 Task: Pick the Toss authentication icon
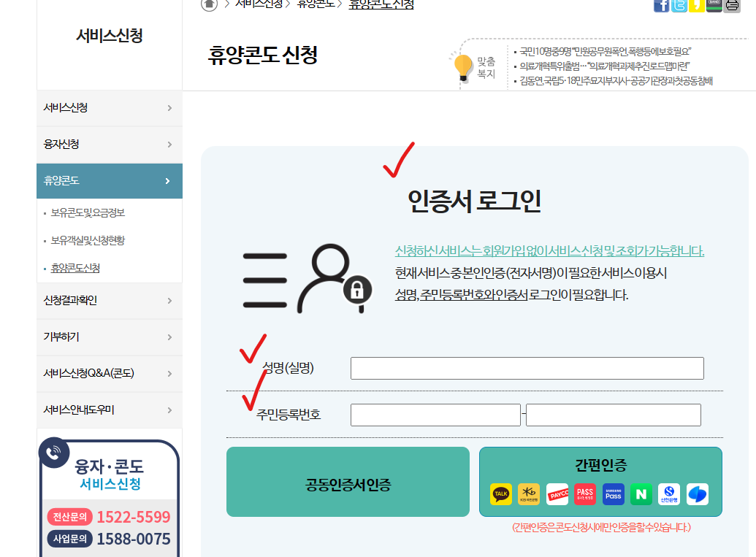tap(697, 494)
